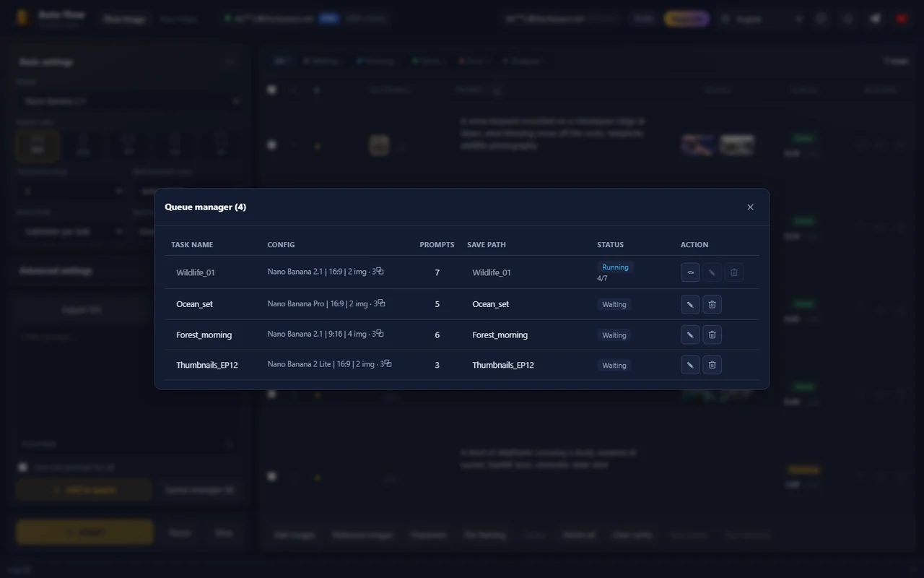This screenshot has width=924, height=578.
Task: Click the pencil edit icon for Wildlife_01
Action: pos(712,272)
